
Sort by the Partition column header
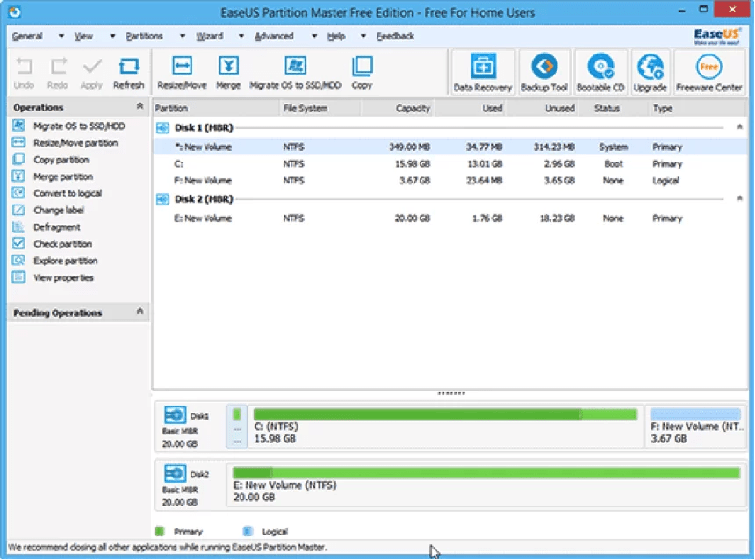point(216,108)
